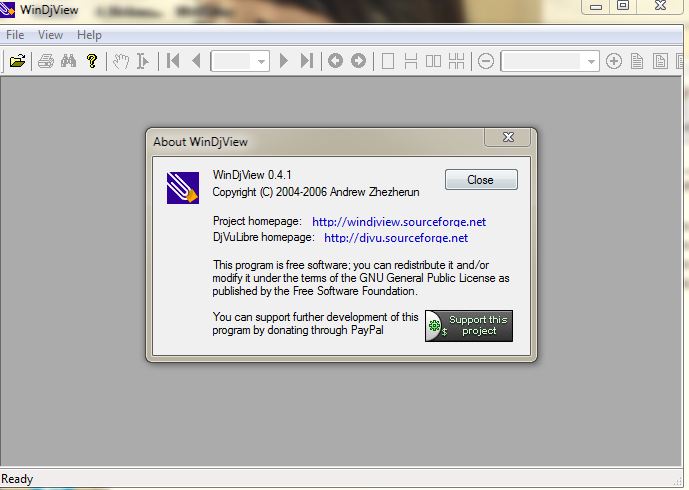
Task: Open the Help menu
Action: click(x=89, y=35)
